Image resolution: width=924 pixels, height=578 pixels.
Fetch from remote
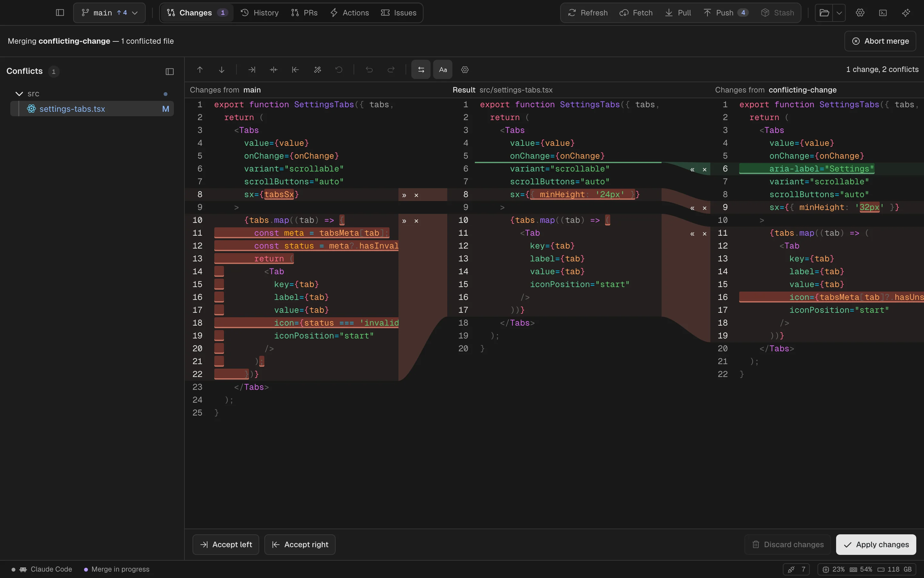tap(636, 13)
